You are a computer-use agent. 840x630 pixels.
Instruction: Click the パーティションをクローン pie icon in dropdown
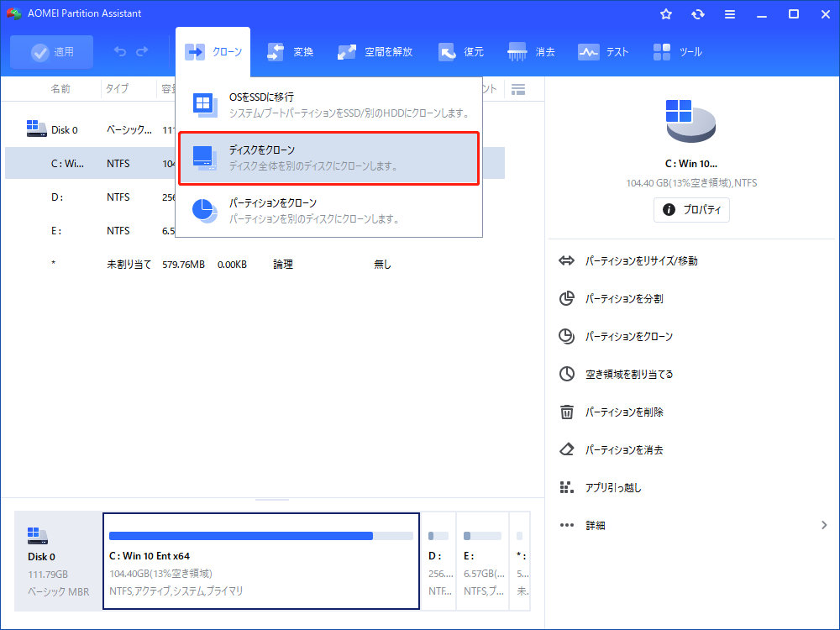(205, 211)
